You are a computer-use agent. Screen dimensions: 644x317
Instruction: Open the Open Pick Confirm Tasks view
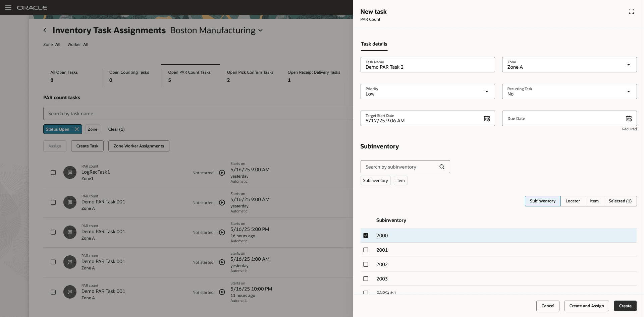click(250, 76)
